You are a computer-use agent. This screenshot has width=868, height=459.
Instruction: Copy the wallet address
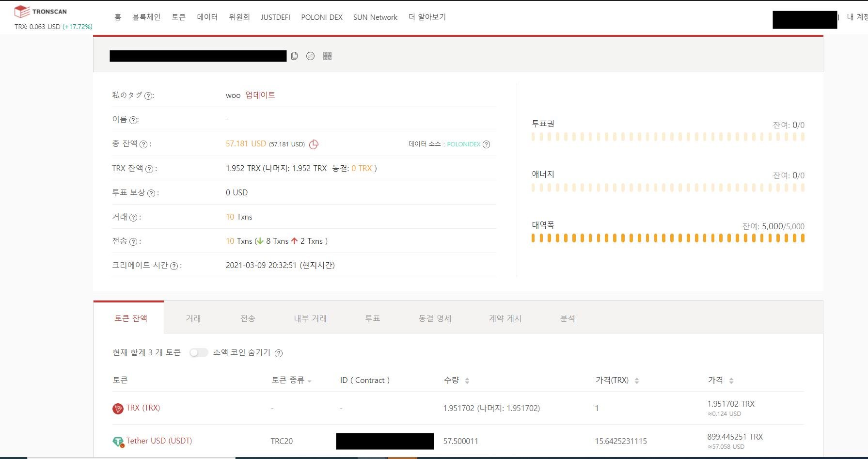pyautogui.click(x=295, y=56)
